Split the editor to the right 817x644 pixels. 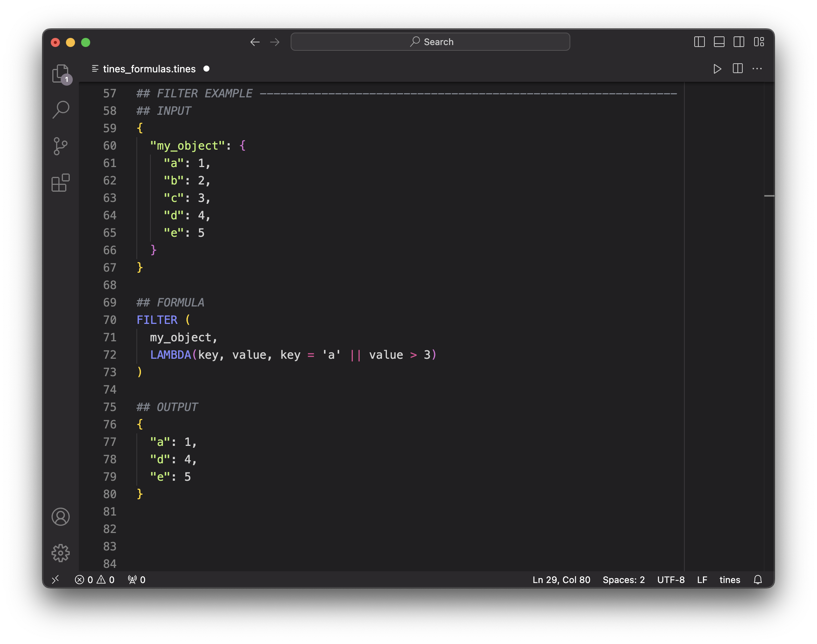[x=737, y=69]
